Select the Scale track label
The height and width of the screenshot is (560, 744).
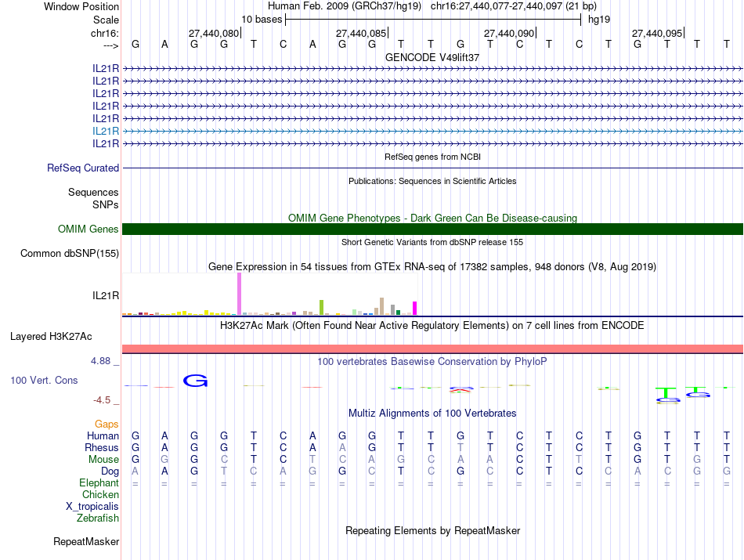coord(106,20)
